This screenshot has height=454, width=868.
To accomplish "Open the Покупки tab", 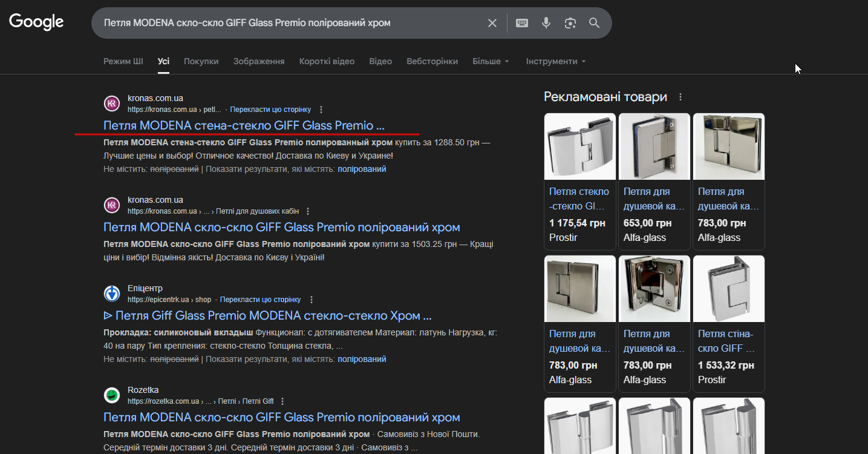I will pyautogui.click(x=201, y=61).
